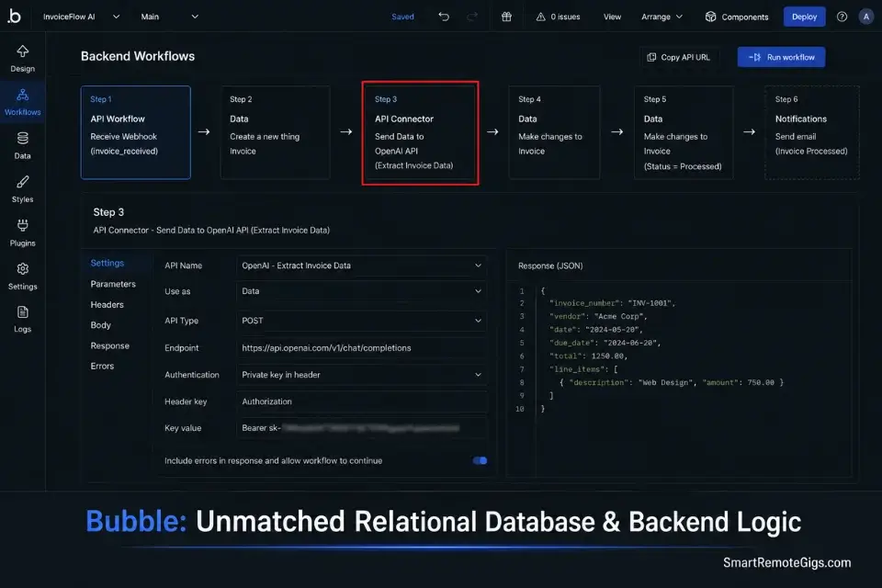Image resolution: width=882 pixels, height=588 pixels.
Task: Open the Styles brush icon
Action: coord(22,182)
